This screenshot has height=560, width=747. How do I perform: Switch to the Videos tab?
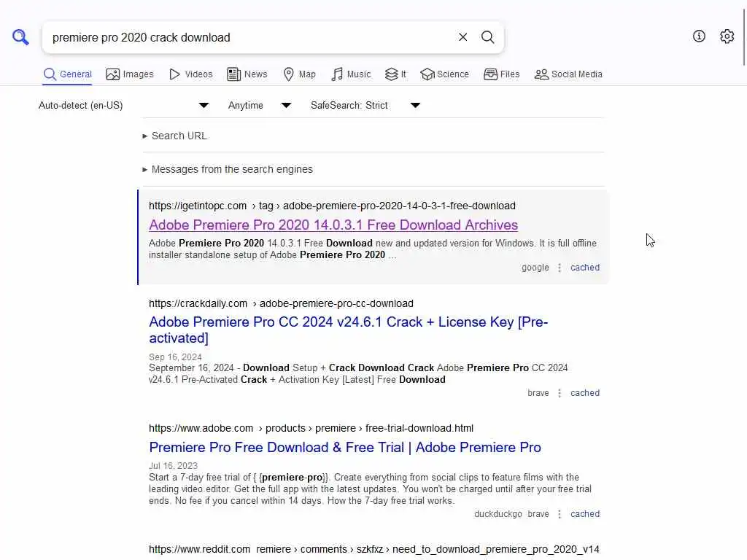tap(190, 74)
